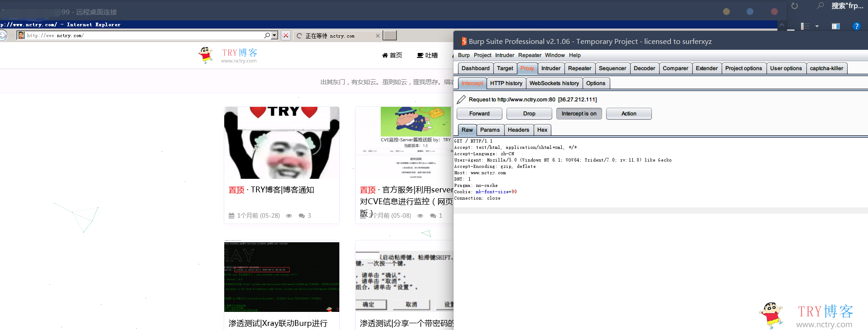The width and height of the screenshot is (868, 330).
Task: Open the User options tab
Action: pos(786,68)
